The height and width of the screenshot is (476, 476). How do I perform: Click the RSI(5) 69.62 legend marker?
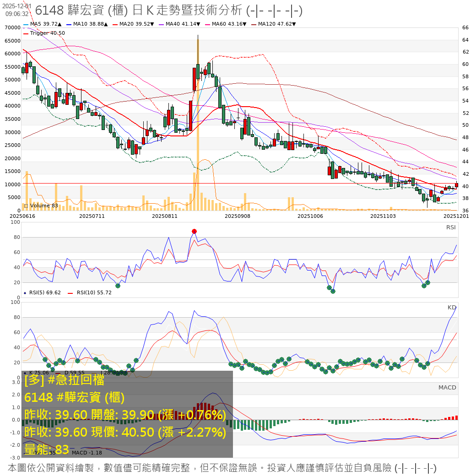pos(25,293)
